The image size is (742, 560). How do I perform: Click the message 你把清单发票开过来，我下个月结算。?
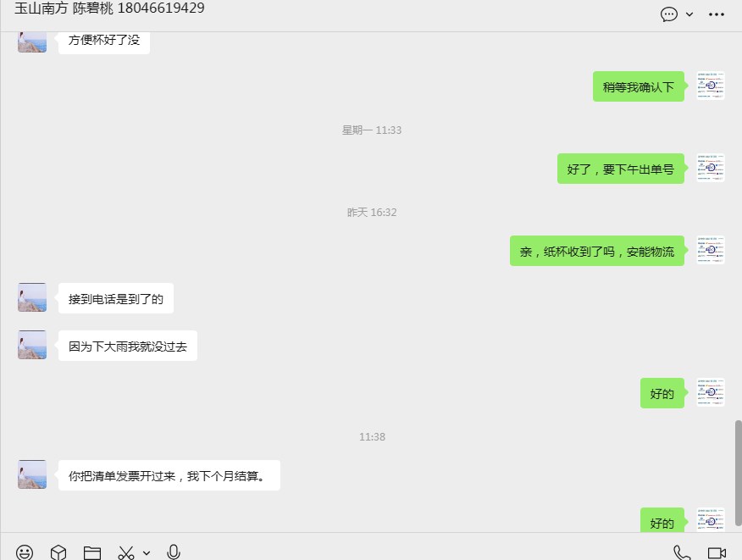[169, 475]
